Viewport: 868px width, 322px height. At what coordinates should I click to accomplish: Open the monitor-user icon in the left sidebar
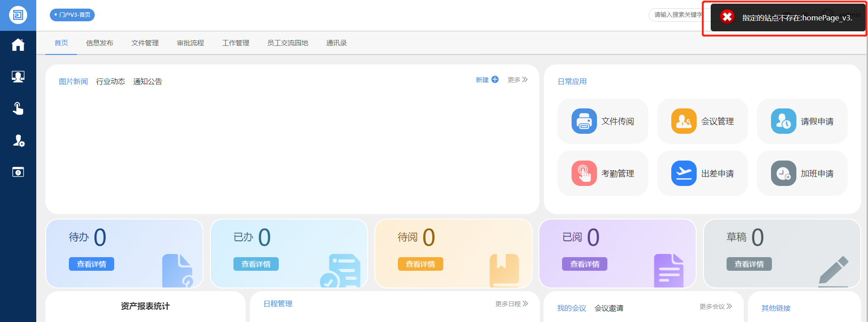coord(18,77)
